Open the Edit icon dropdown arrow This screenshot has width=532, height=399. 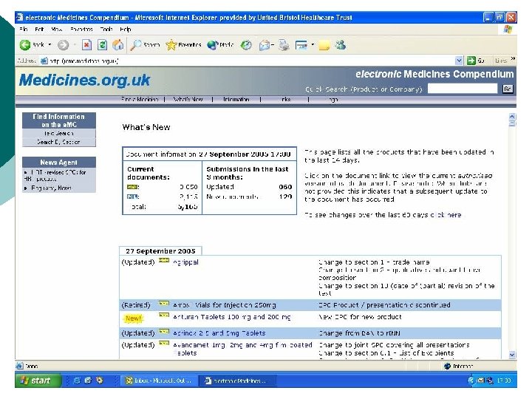313,45
